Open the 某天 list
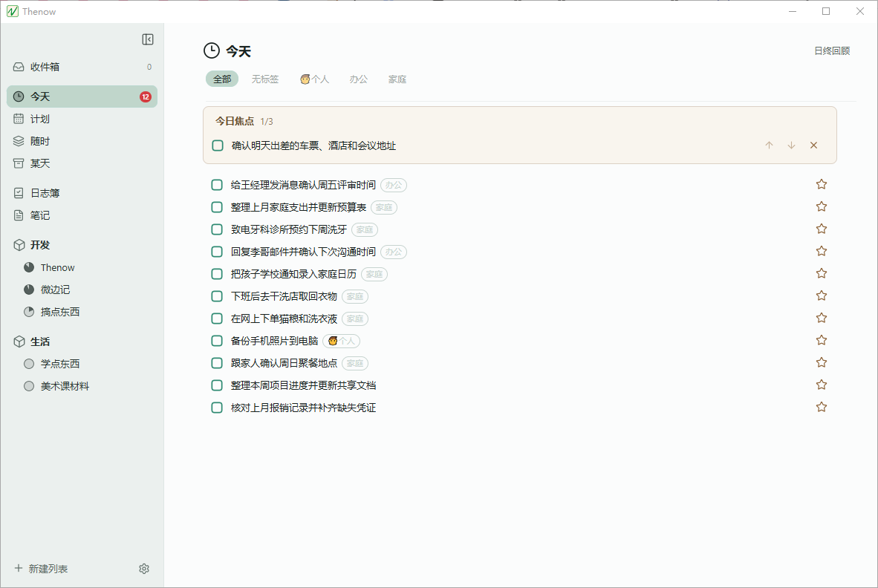The image size is (878, 588). pyautogui.click(x=82, y=163)
